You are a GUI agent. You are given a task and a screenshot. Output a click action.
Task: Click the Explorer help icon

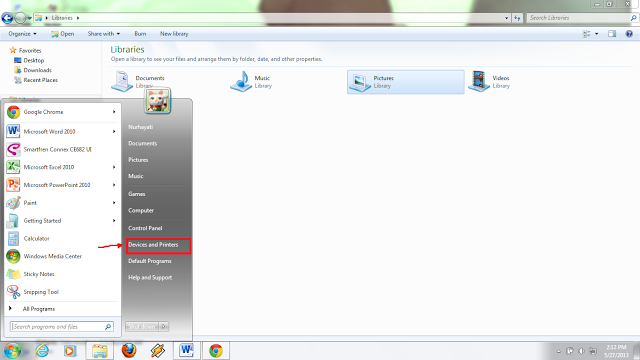629,34
